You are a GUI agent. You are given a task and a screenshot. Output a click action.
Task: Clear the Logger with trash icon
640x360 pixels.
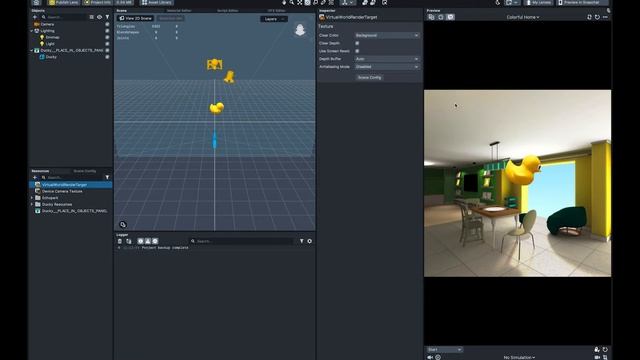pyautogui.click(x=120, y=241)
